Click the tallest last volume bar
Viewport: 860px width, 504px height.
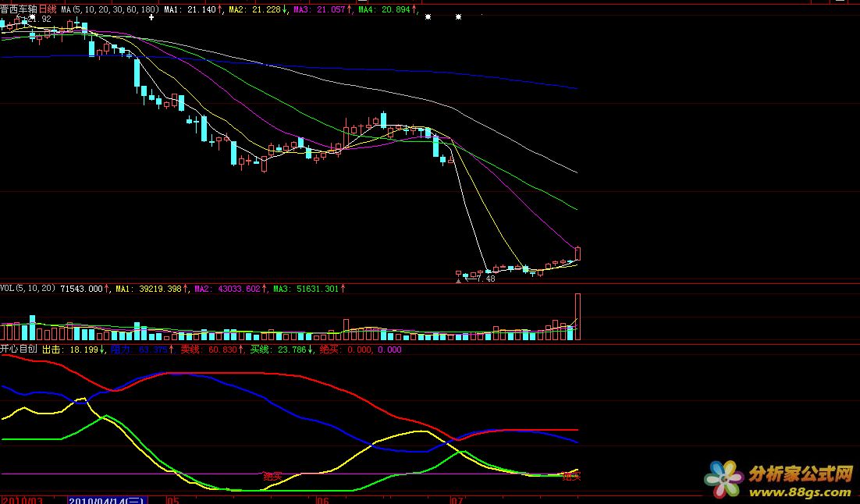(577, 317)
